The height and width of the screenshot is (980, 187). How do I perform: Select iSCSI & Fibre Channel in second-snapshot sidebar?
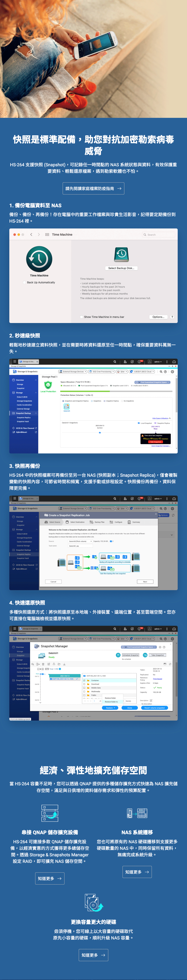[25, 428]
